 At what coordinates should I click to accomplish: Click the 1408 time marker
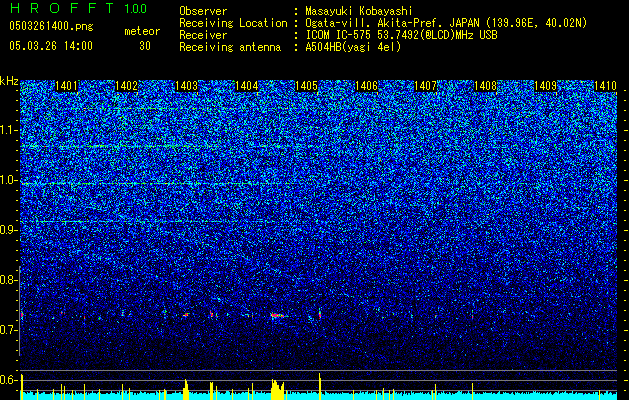click(485, 86)
